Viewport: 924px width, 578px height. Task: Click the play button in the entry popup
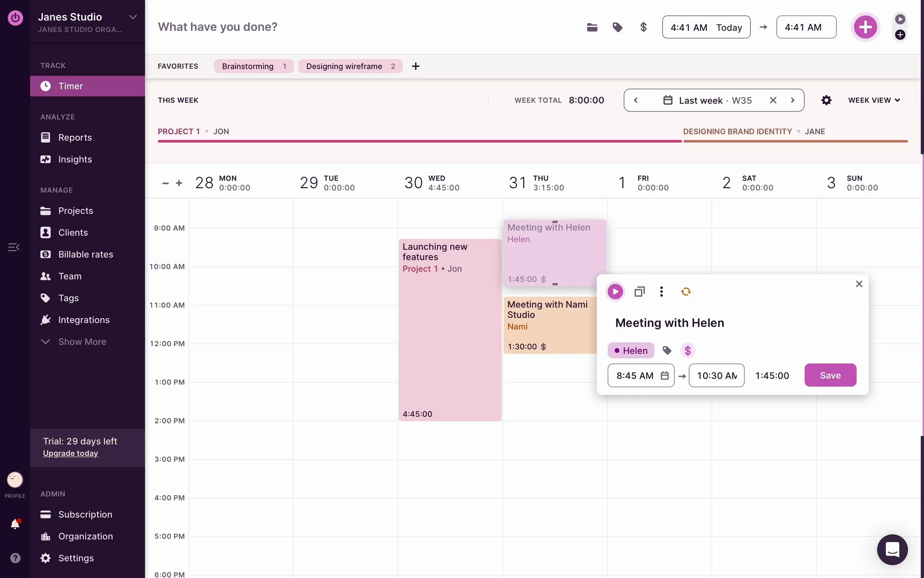point(615,291)
